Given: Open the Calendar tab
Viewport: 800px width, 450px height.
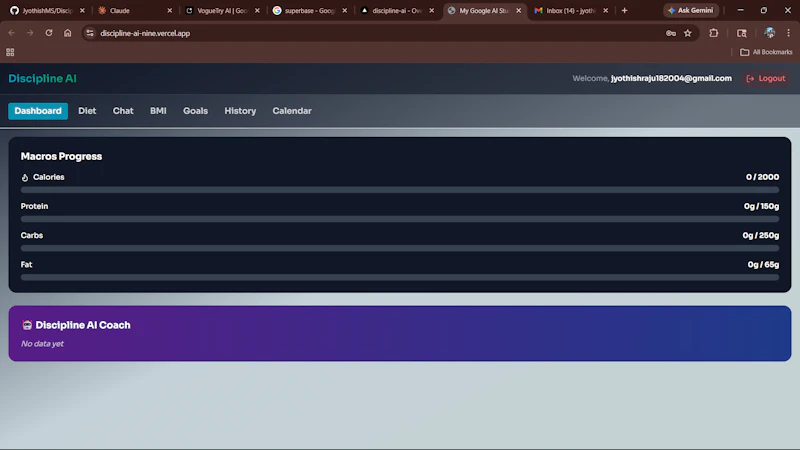Looking at the screenshot, I should tap(292, 111).
